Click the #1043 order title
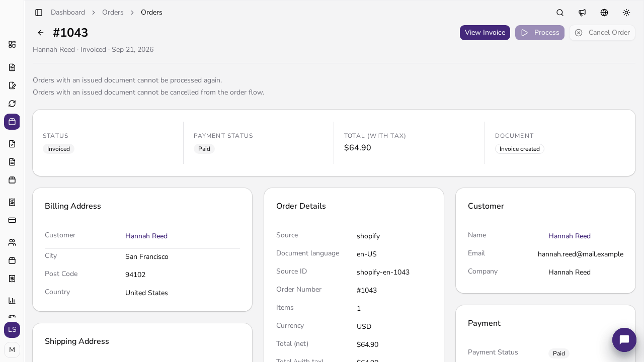The width and height of the screenshot is (644, 362). pyautogui.click(x=70, y=33)
